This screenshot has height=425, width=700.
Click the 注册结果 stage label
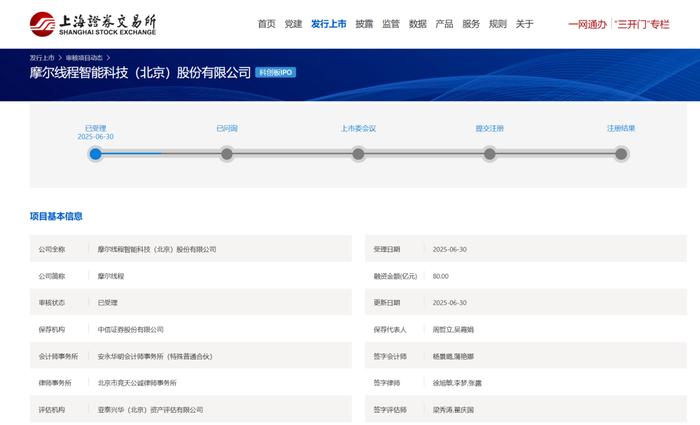621,128
